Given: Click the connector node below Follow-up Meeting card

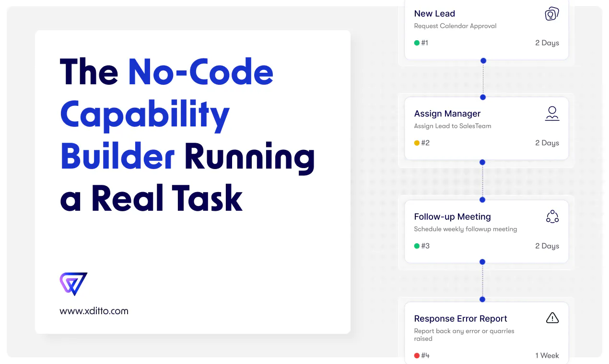Looking at the screenshot, I should pyautogui.click(x=482, y=262).
